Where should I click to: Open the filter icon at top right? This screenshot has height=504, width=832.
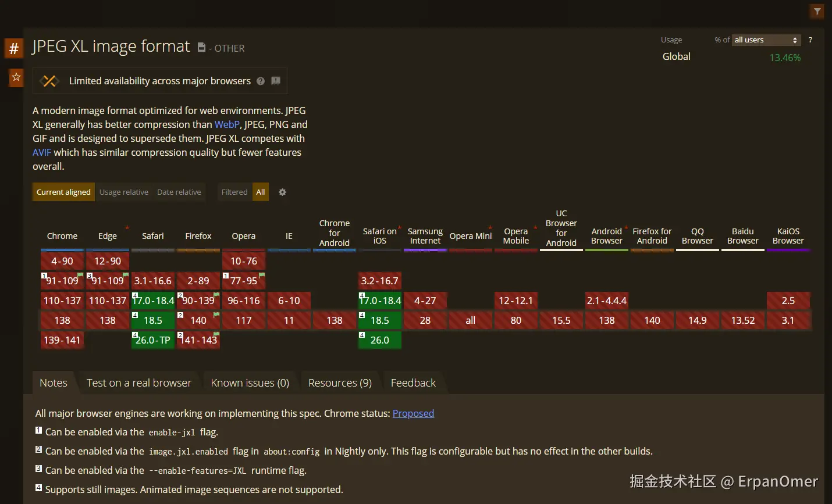[x=817, y=11]
